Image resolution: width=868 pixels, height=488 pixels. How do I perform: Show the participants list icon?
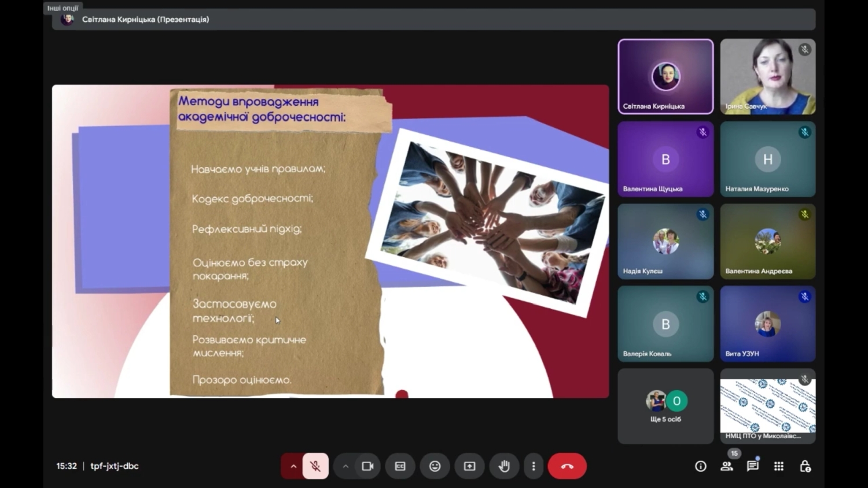(x=727, y=466)
